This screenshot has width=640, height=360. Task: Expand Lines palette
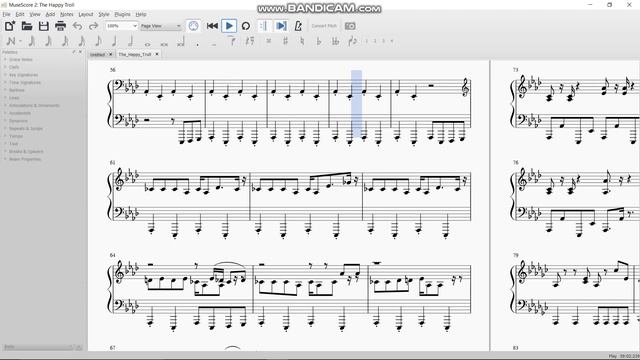click(14, 98)
